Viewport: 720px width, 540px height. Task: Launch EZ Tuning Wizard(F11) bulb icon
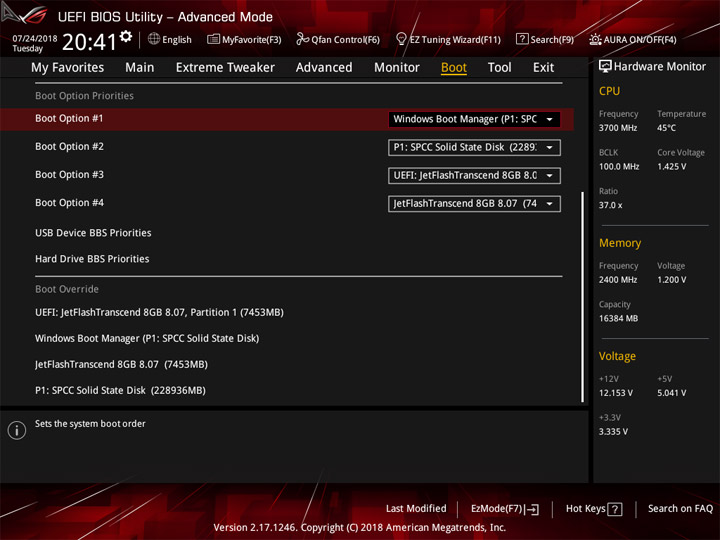(401, 39)
